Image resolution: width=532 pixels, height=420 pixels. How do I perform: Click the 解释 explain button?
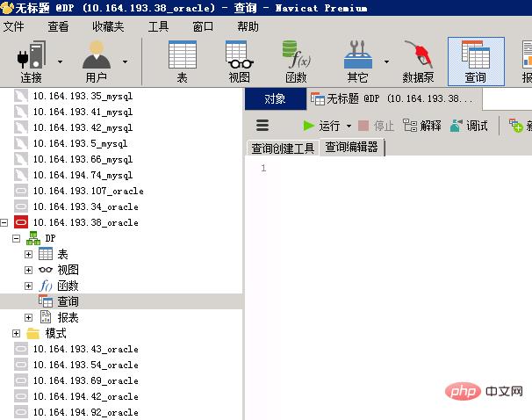coord(422,126)
